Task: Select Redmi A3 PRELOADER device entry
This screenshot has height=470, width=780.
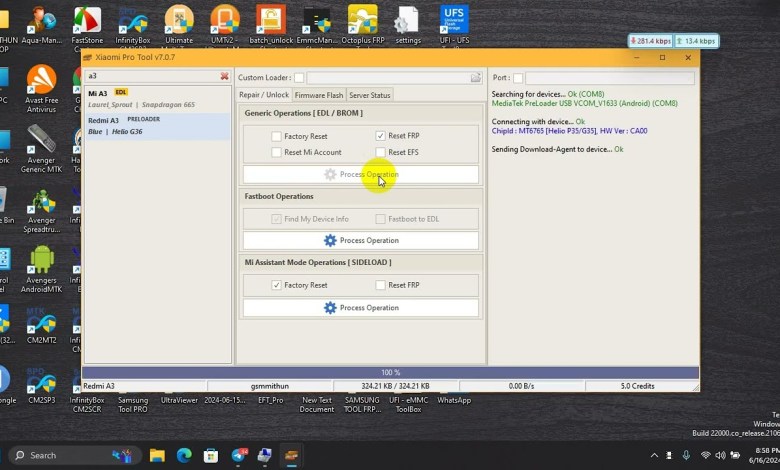Action: coord(157,126)
